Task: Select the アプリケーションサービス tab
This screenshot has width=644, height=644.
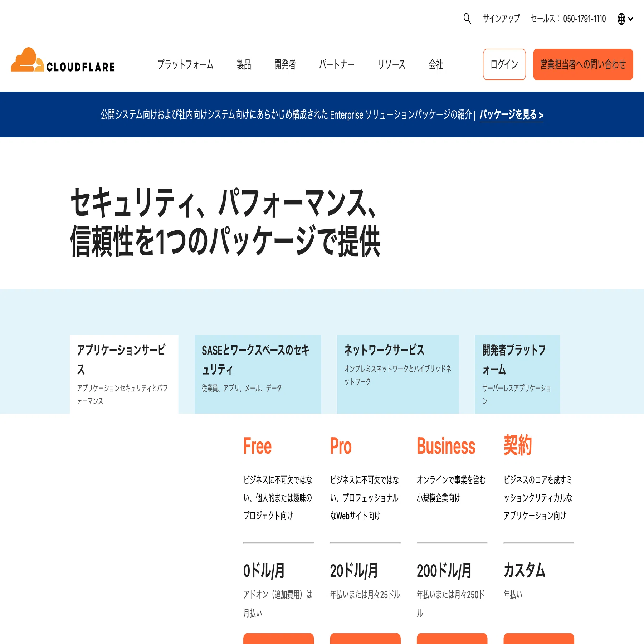Action: point(124,374)
